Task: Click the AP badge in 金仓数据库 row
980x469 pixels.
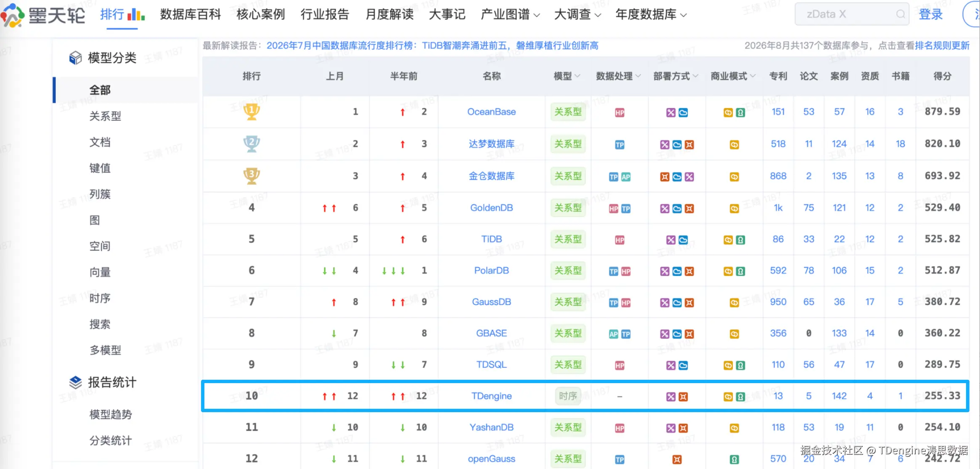Action: tap(626, 177)
